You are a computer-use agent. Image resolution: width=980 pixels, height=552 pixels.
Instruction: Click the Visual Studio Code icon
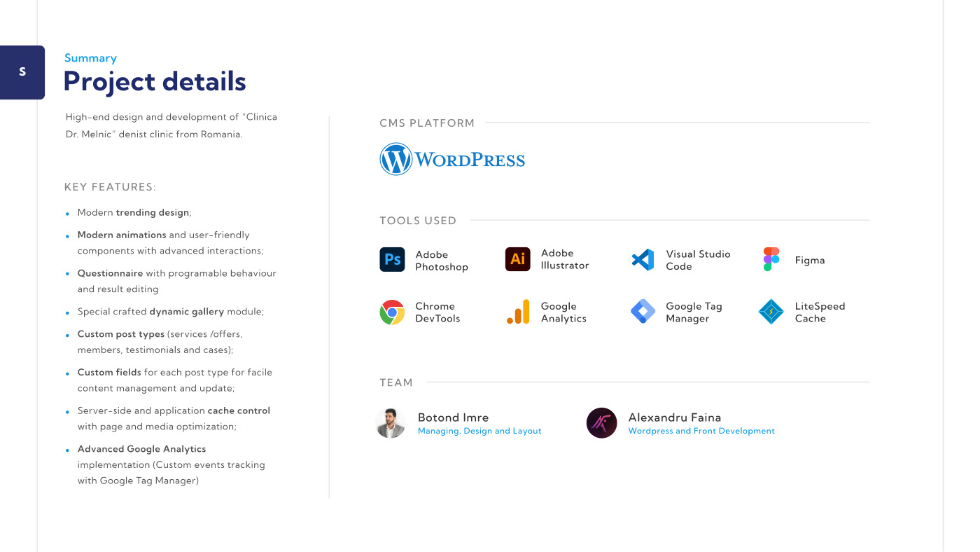tap(643, 260)
